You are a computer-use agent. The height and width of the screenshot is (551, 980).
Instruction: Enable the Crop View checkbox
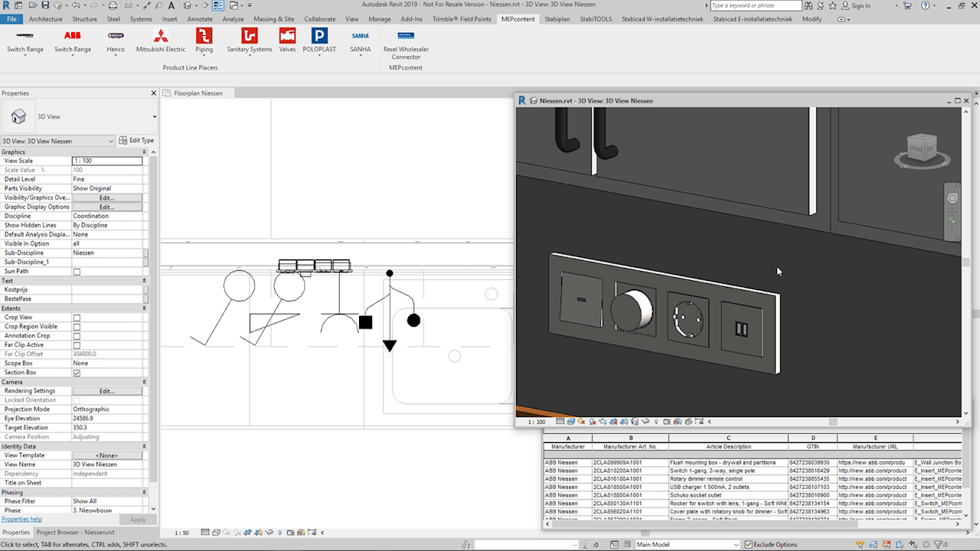77,318
